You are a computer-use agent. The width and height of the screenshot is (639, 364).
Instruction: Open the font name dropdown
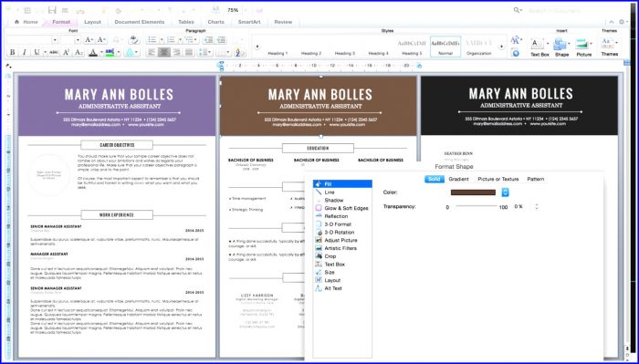55,40
